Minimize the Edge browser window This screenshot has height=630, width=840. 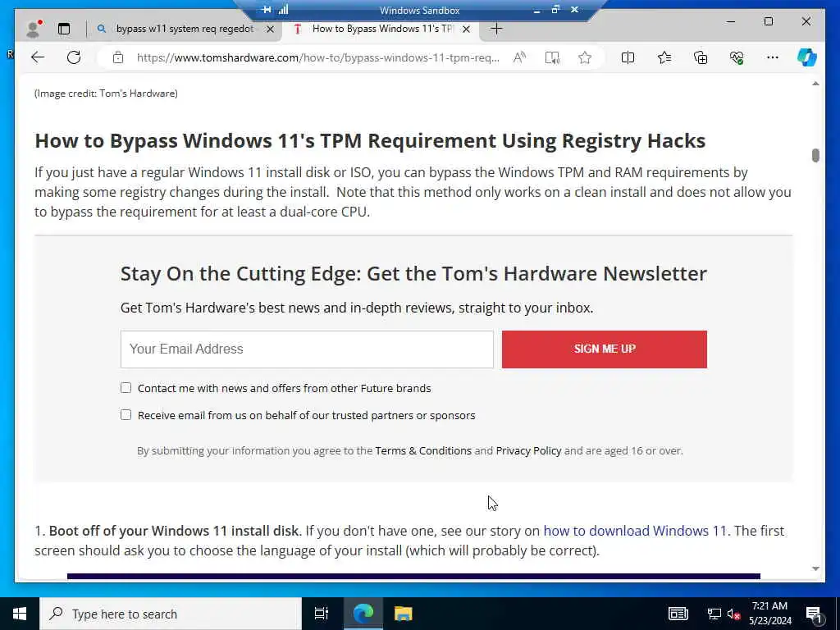click(731, 21)
